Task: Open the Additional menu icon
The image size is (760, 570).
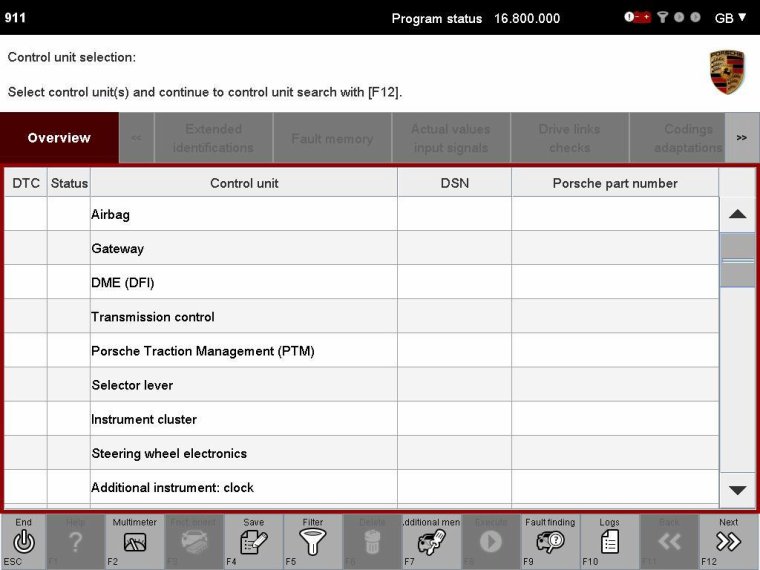Action: point(431,541)
